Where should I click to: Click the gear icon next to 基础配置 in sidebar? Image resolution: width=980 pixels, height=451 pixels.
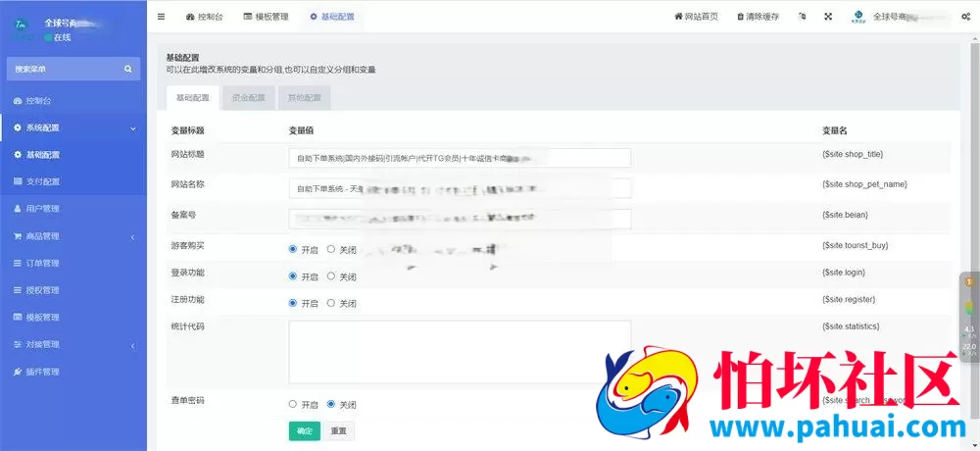coord(18,155)
